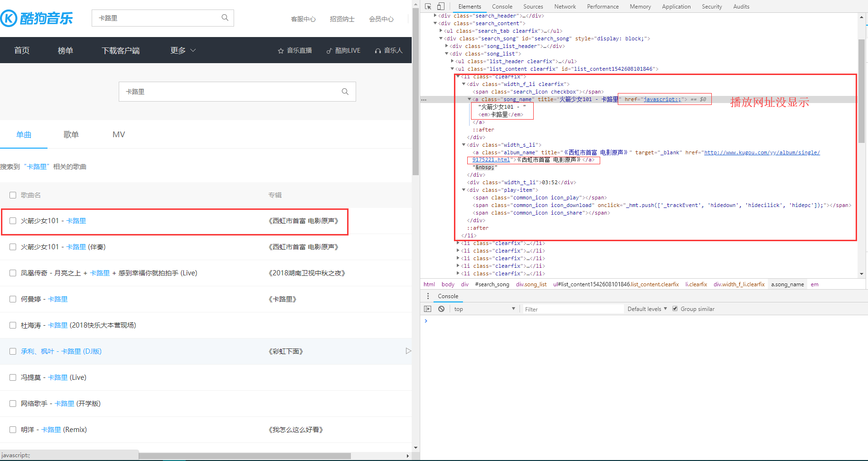Open album 《2018湖南卫视中秋之夜》

tap(307, 273)
